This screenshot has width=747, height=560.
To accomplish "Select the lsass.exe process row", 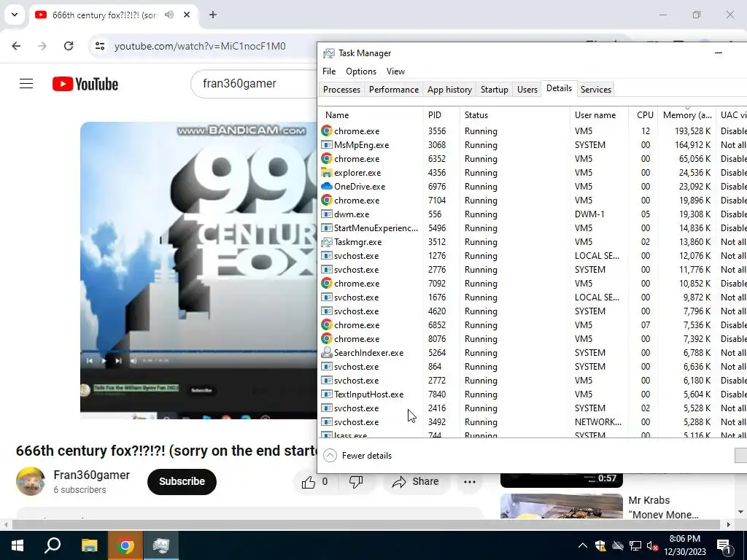I will pyautogui.click(x=533, y=435).
